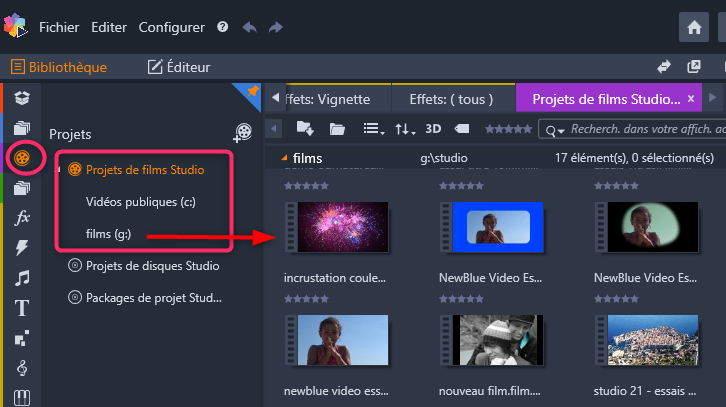Image resolution: width=726 pixels, height=407 pixels.
Task: Click the new project reel plus icon
Action: [243, 133]
